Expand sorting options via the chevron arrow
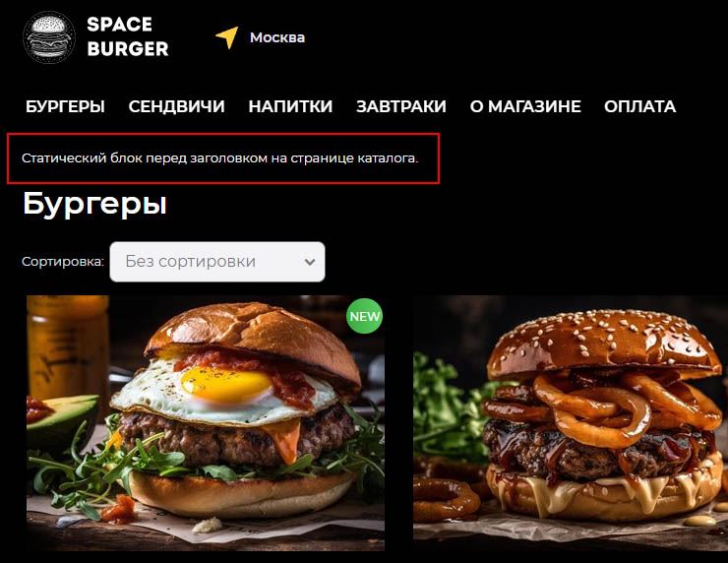The image size is (728, 563). (x=310, y=262)
